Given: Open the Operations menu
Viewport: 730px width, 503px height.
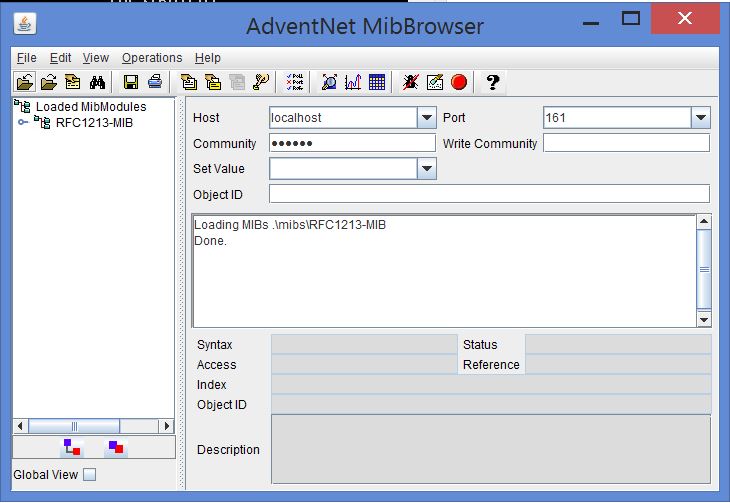Looking at the screenshot, I should (x=152, y=58).
